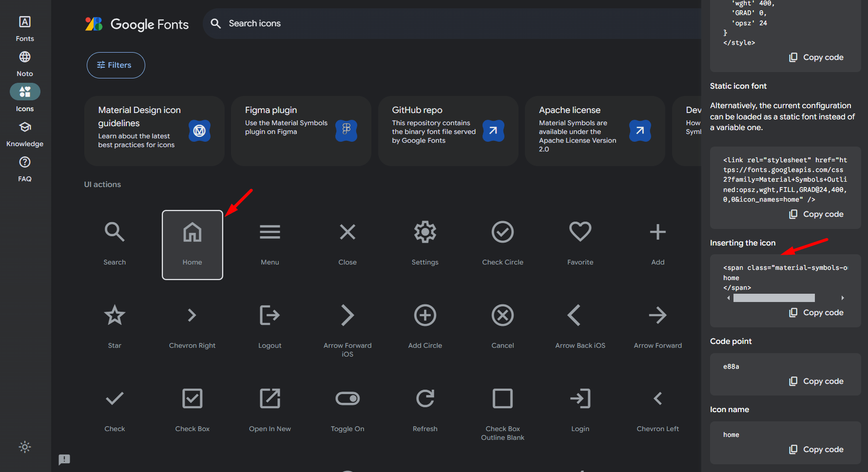Image resolution: width=868 pixels, height=472 pixels.
Task: Choose the Close X icon
Action: tap(347, 245)
